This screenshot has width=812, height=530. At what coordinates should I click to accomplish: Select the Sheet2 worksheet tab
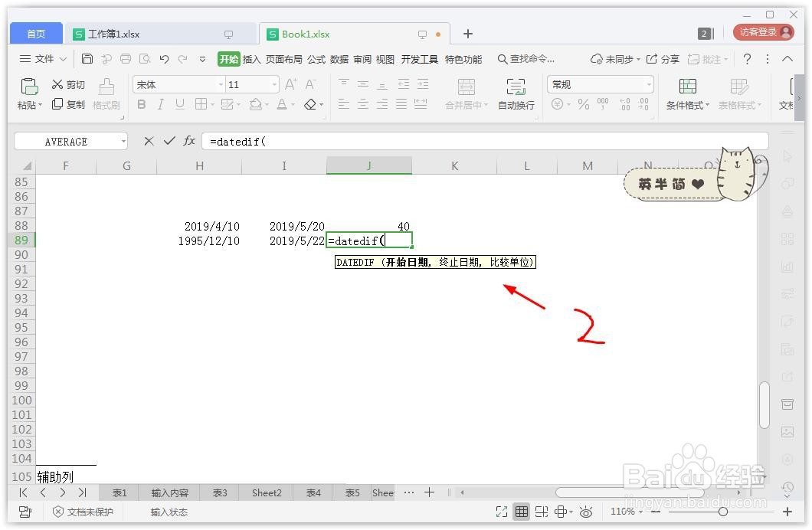266,492
